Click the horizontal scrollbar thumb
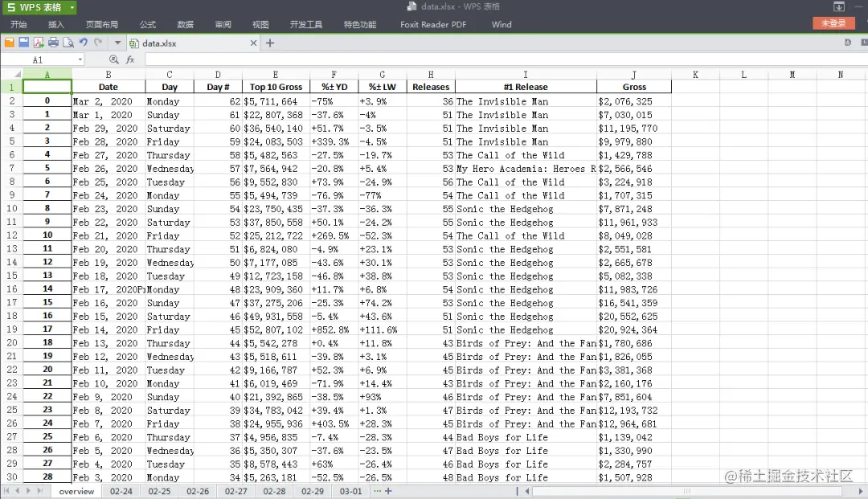 tap(687, 491)
